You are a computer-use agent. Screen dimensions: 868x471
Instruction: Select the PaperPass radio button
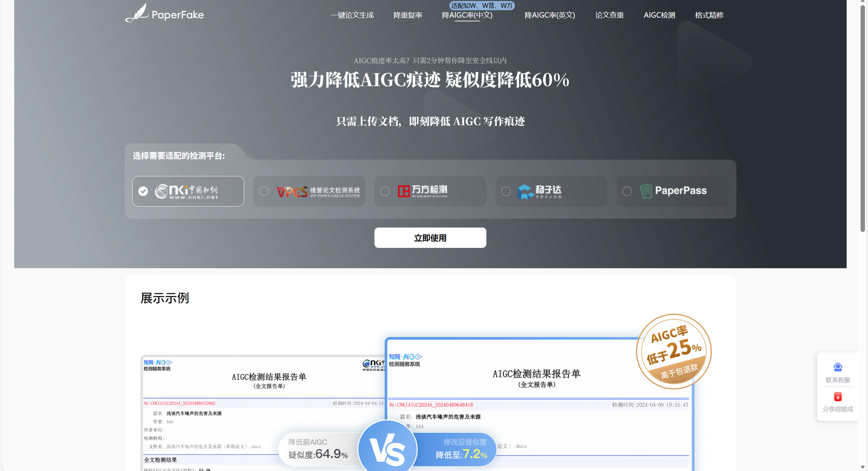[627, 191]
